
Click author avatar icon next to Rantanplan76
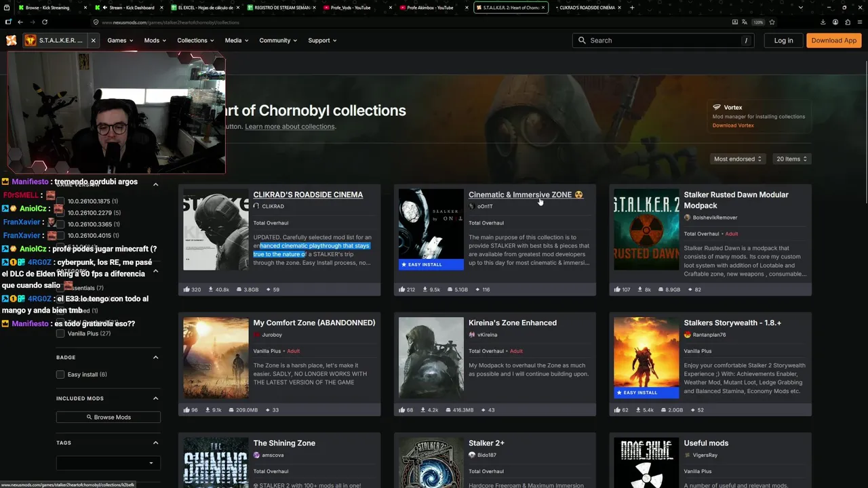[x=687, y=335]
